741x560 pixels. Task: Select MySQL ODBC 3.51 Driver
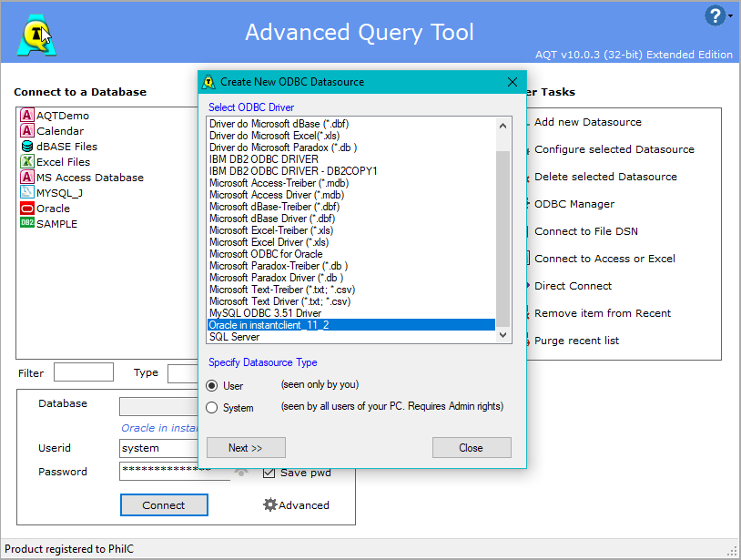tap(351, 313)
